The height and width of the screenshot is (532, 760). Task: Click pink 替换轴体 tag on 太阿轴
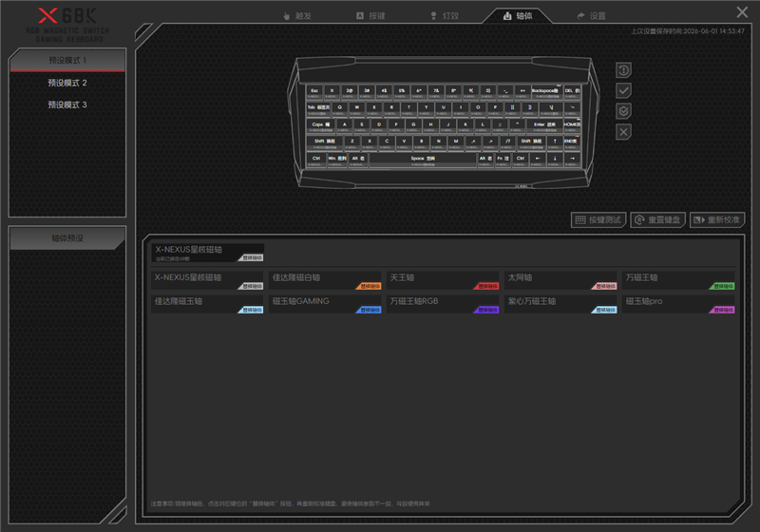click(x=604, y=286)
